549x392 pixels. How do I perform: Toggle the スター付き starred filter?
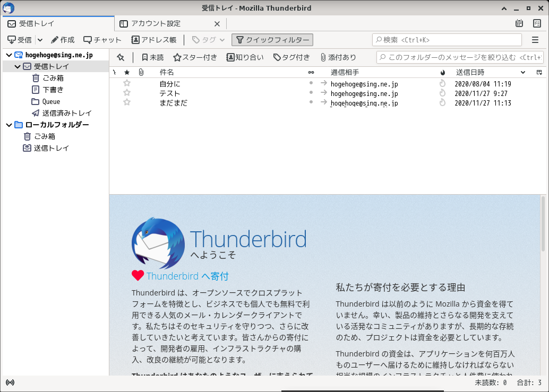[x=195, y=57]
